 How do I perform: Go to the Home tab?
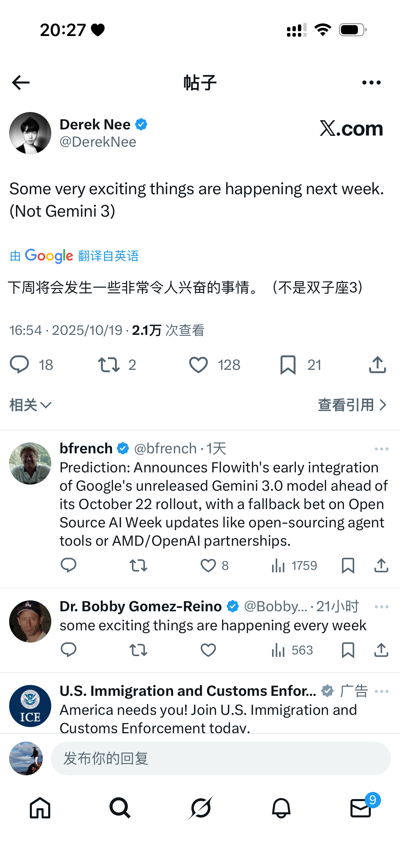click(40, 808)
